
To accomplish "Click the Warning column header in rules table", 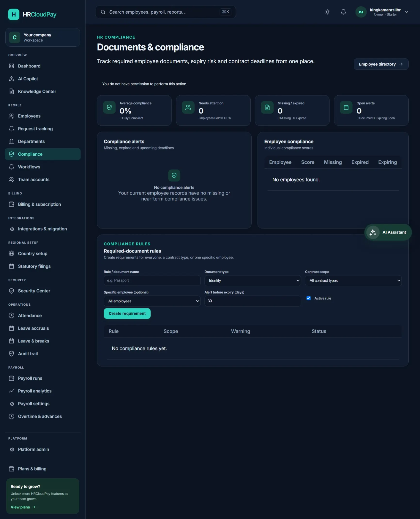I will pos(240,331).
